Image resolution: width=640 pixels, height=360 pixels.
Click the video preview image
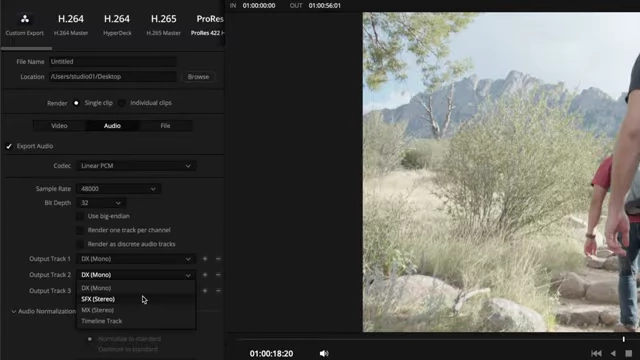pyautogui.click(x=501, y=172)
